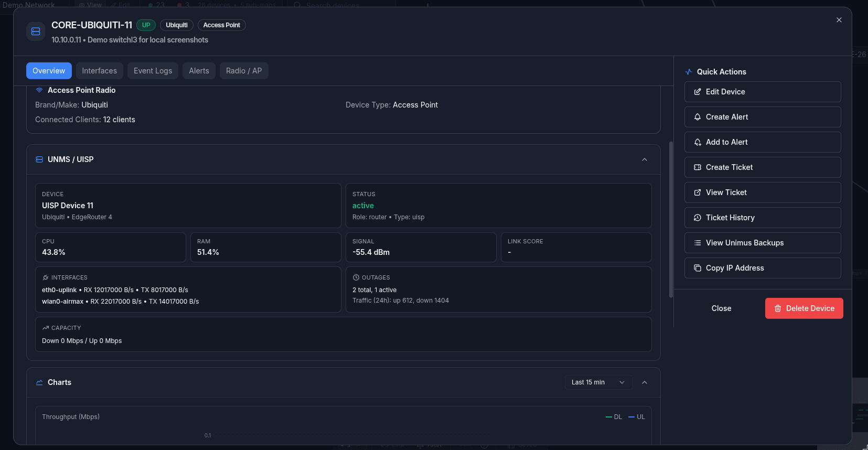Click the Traffic (24h) up 612, down 1404 text

tap(401, 301)
